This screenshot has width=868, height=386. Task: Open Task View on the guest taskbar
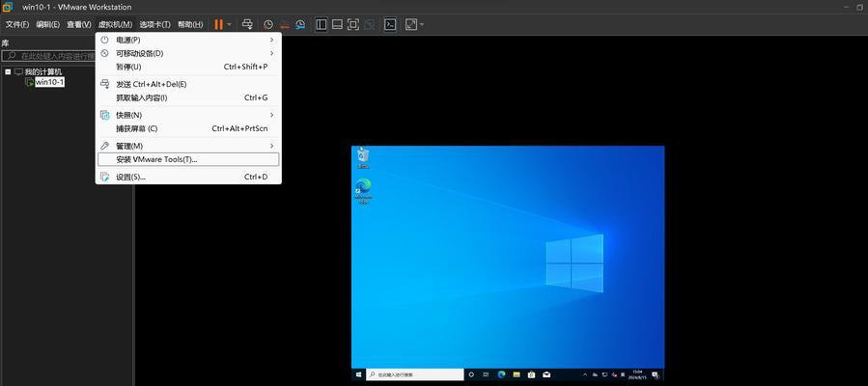pos(486,374)
